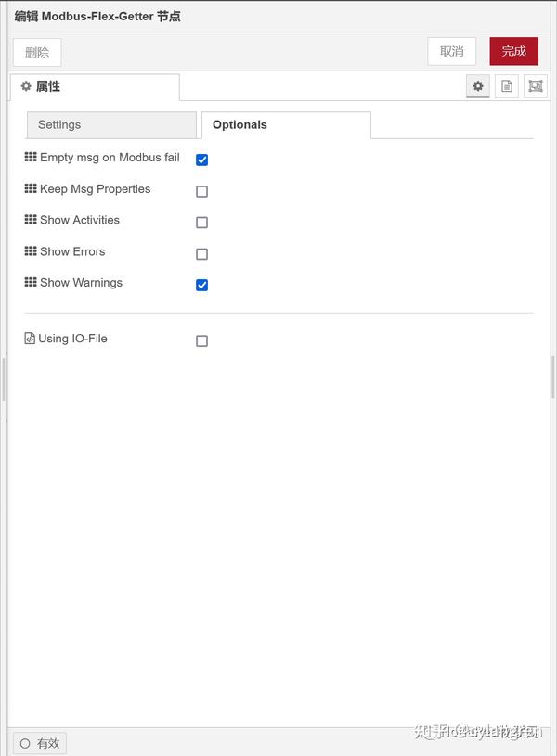Uncheck Empty msg on Modbus fail

(201, 160)
